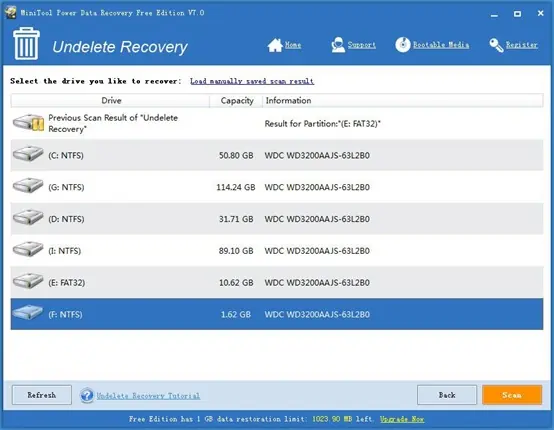Click the 1.62 GB capacity value
554x430 pixels.
coord(236,314)
